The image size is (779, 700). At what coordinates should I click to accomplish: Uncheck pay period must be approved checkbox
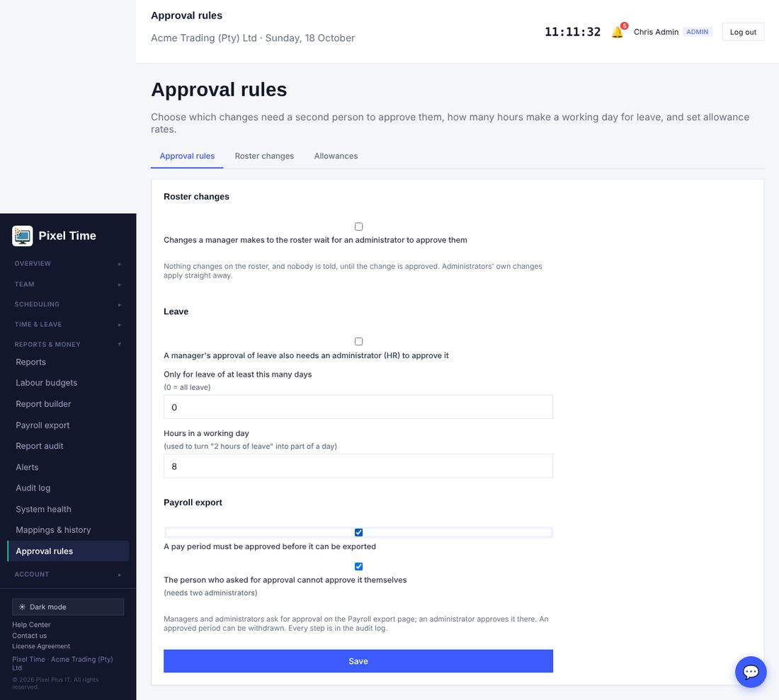pos(359,532)
